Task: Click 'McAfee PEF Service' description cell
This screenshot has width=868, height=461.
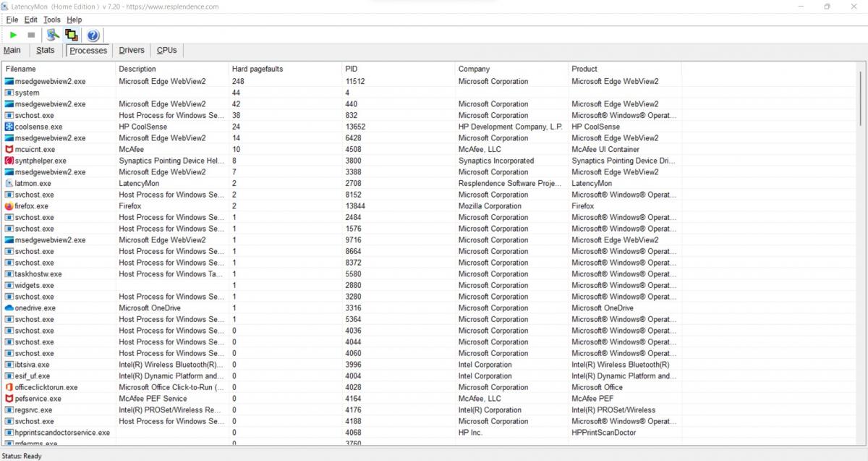Action: tap(153, 399)
